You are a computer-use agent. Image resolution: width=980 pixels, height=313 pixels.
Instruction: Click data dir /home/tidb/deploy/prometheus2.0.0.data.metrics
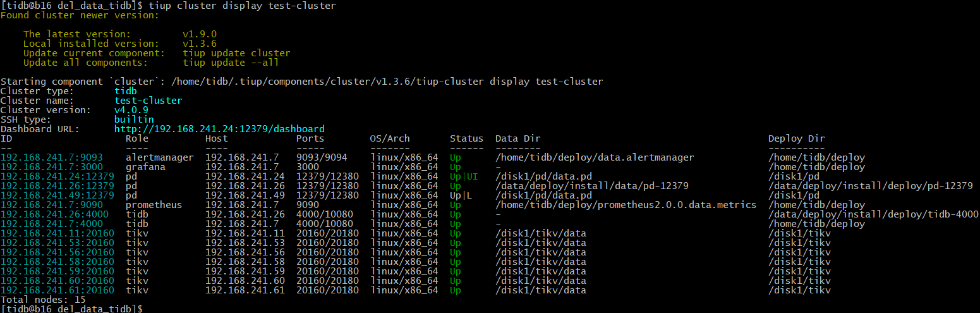pos(626,205)
